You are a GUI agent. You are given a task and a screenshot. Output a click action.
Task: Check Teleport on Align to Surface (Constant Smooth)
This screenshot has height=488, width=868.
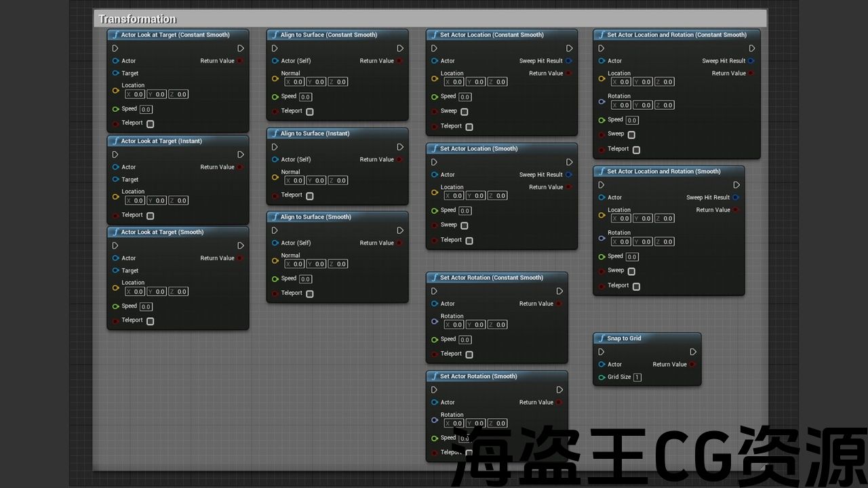tap(309, 111)
